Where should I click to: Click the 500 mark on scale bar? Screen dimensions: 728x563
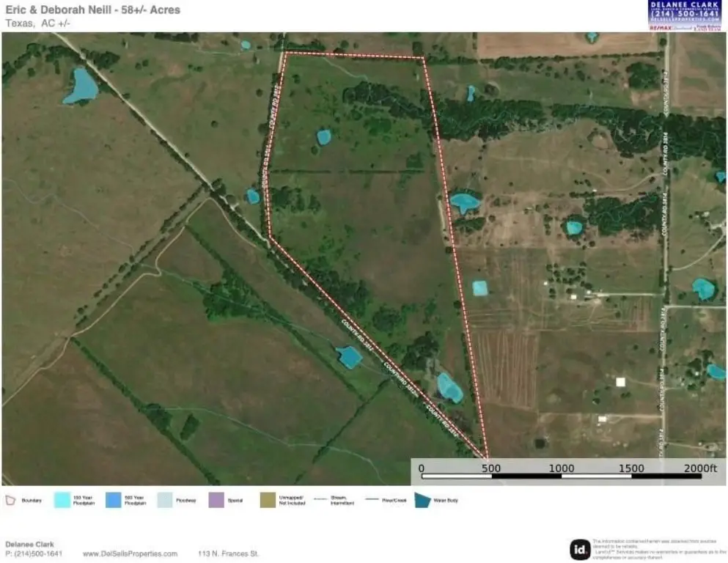[490, 468]
